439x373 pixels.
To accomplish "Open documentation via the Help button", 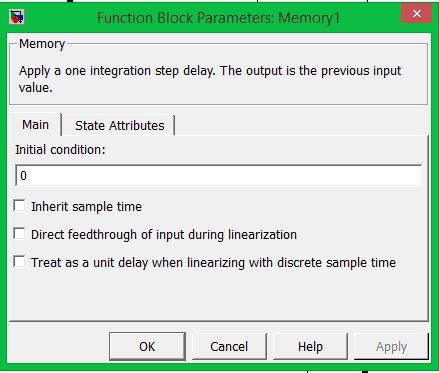I will click(x=310, y=346).
